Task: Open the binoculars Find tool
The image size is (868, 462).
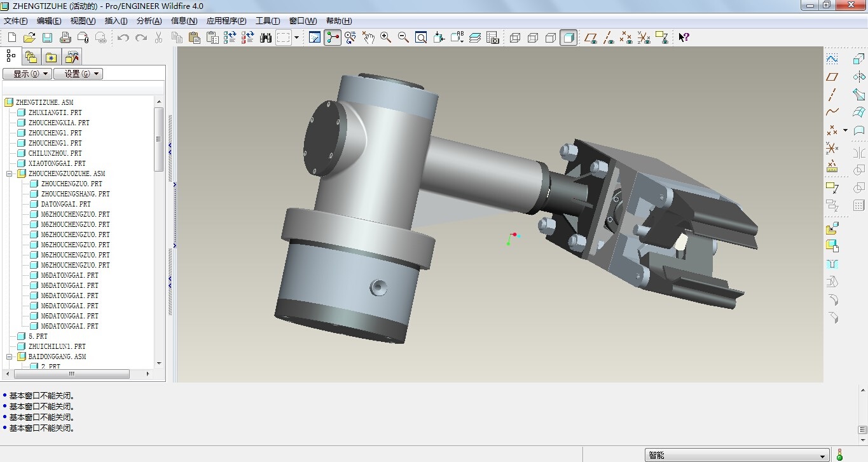Action: (x=266, y=38)
